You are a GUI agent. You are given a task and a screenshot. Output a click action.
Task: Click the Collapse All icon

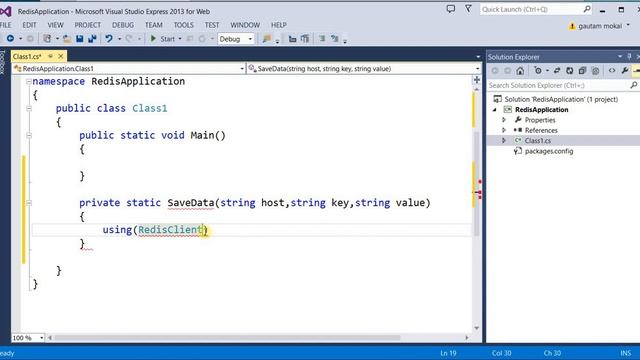(x=582, y=71)
